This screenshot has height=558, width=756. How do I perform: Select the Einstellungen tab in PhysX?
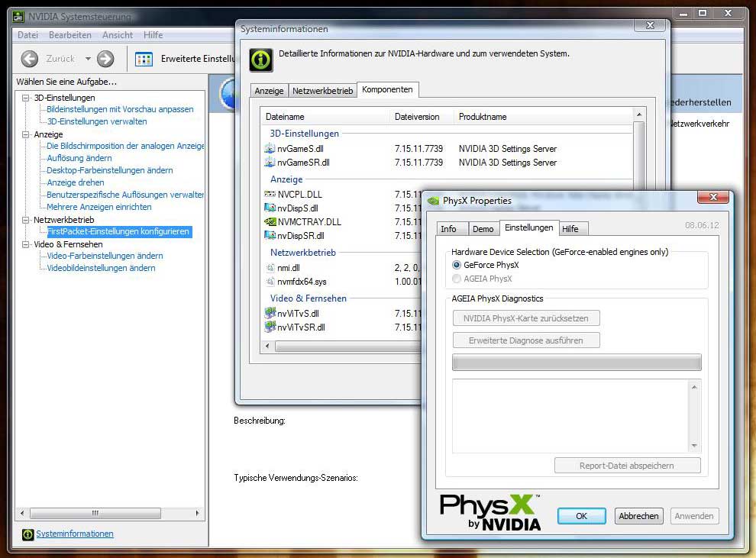coord(529,227)
